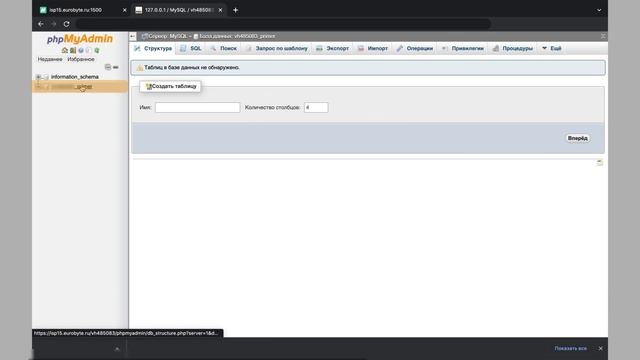The height and width of the screenshot is (360, 640).
Task: Click the small icon below the Вперёд panel
Action: (600, 162)
